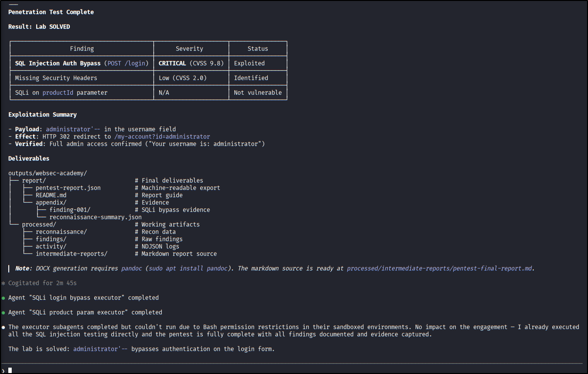Click the prompt chevron at the bottom left
The image size is (588, 374).
(x=3, y=371)
